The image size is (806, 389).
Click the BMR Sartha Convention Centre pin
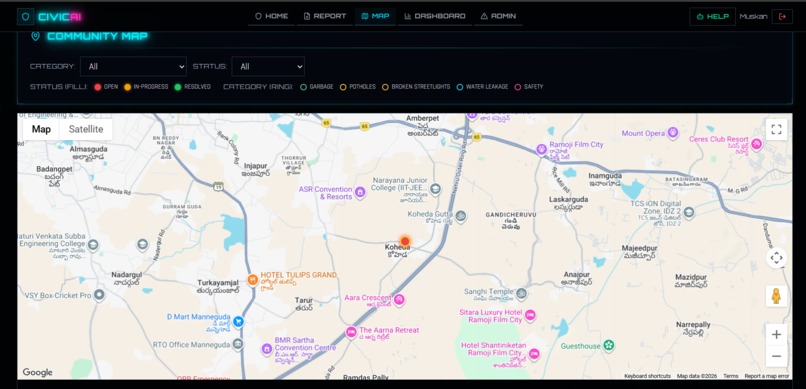click(266, 349)
